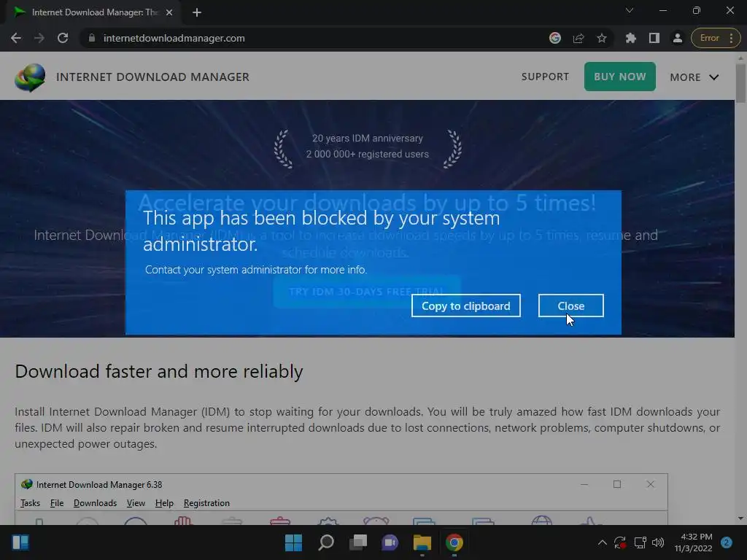Viewport: 747px width, 560px height.
Task: Open Teams Chat on taskbar
Action: point(390,542)
